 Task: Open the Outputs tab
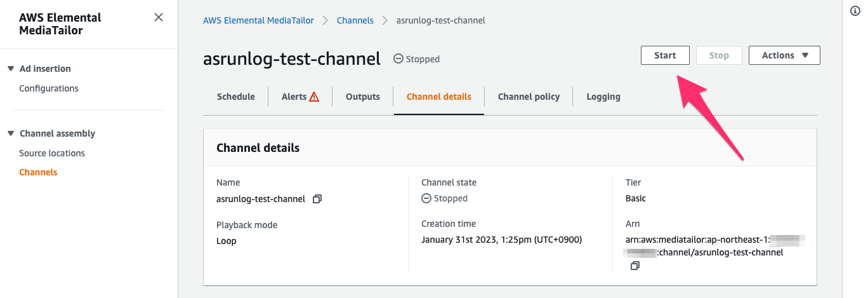(x=363, y=97)
